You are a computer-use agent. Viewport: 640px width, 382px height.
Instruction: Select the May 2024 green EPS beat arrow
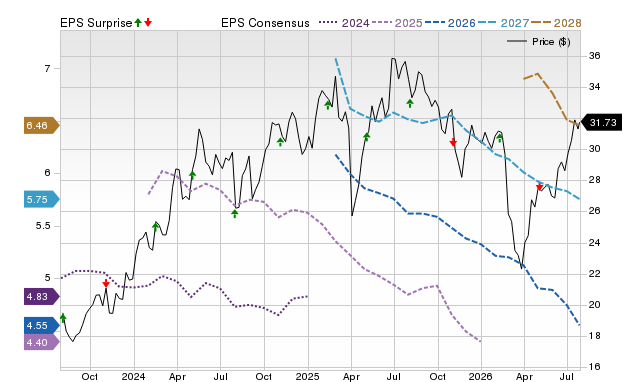click(192, 175)
